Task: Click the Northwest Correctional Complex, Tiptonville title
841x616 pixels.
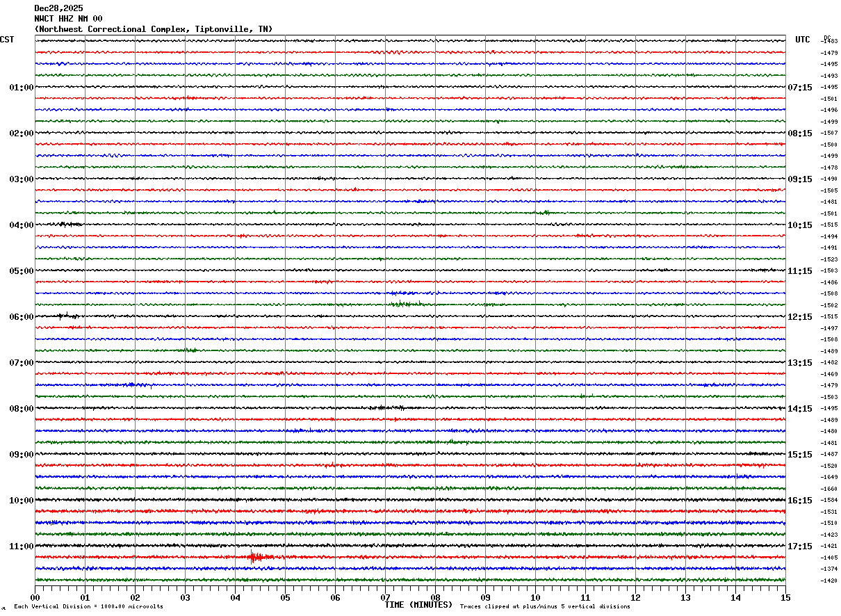Action: (x=154, y=29)
